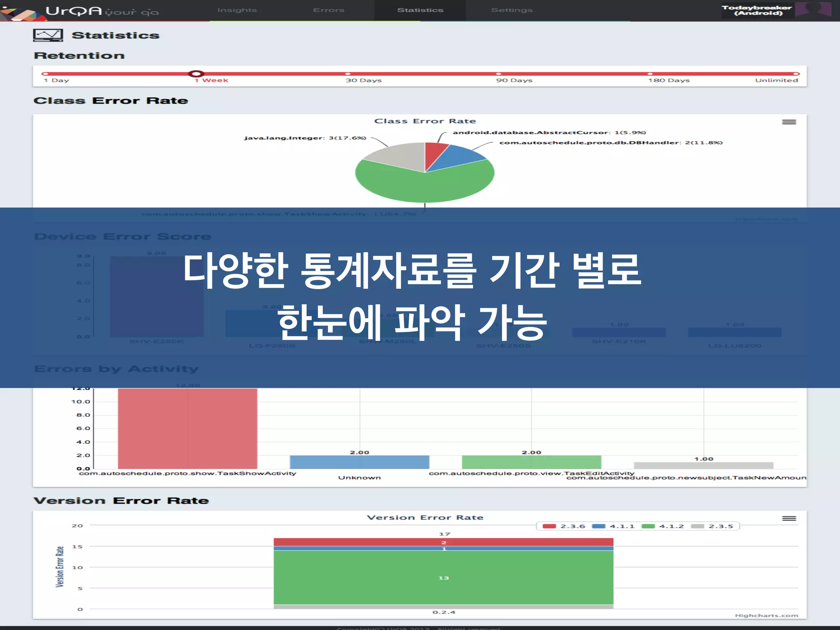Switch to the Errors tab

[x=329, y=10]
